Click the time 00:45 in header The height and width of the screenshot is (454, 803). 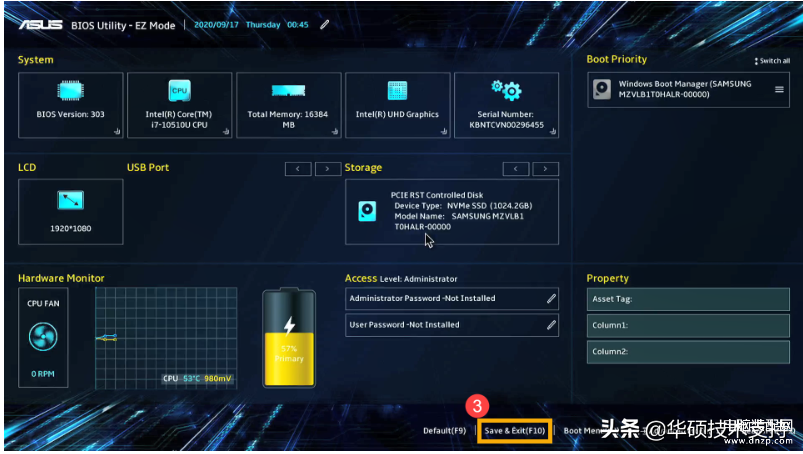(x=298, y=25)
